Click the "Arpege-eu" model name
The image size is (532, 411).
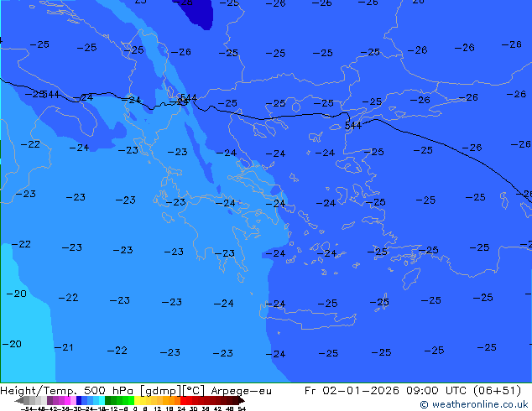click(241, 391)
